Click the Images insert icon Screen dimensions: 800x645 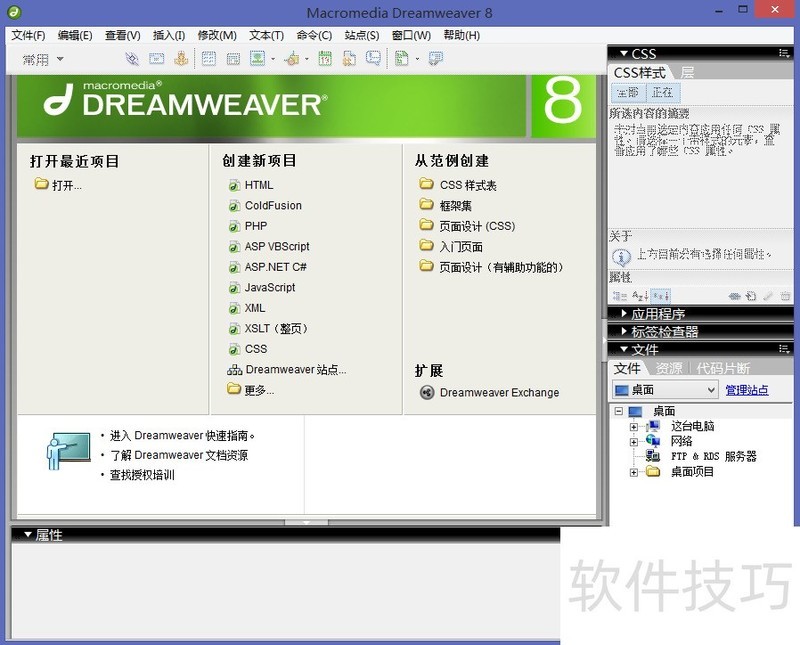click(258, 59)
